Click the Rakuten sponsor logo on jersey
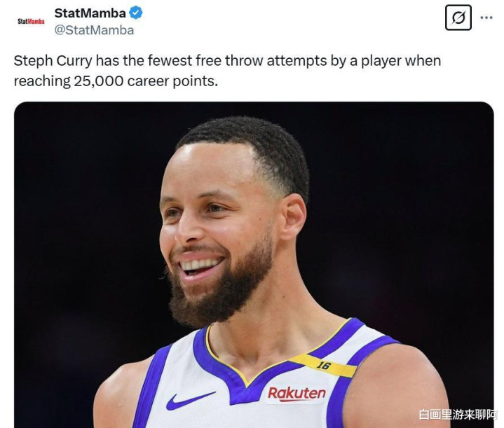504x428 pixels. [296, 393]
